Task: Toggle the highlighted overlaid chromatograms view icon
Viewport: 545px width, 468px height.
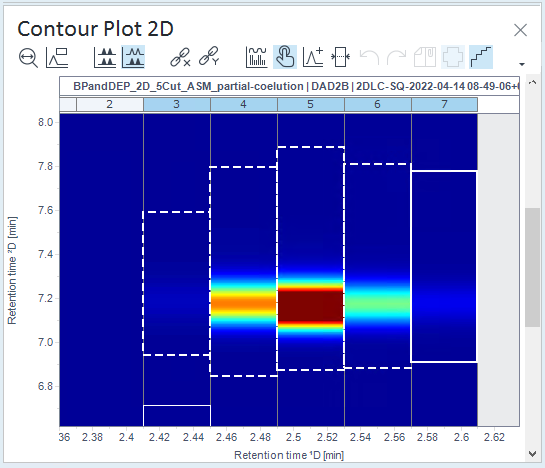Action: coord(133,57)
